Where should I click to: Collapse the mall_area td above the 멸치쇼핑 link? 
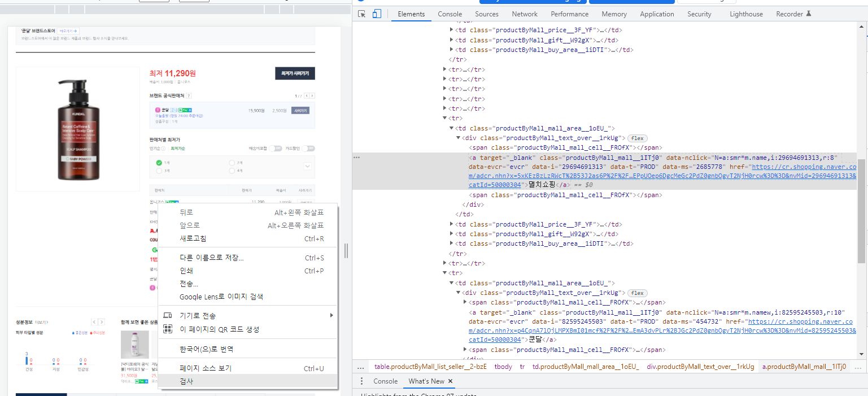coord(451,128)
